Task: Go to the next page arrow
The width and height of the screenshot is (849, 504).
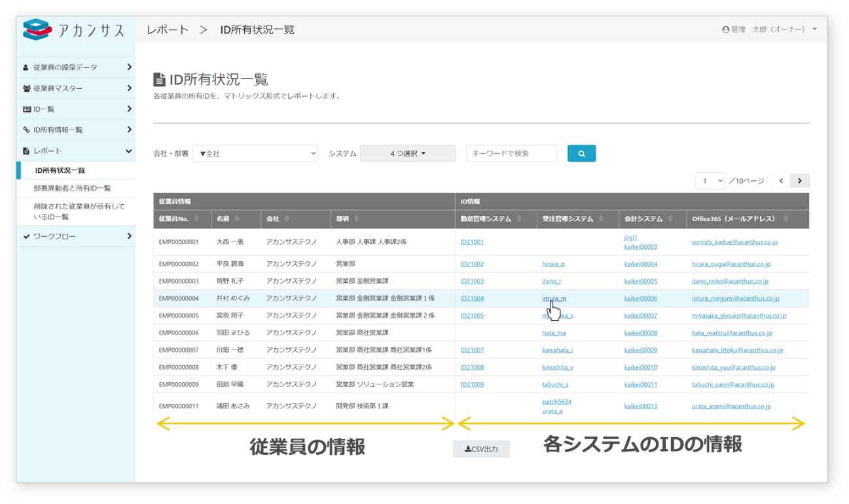Action: [x=799, y=181]
